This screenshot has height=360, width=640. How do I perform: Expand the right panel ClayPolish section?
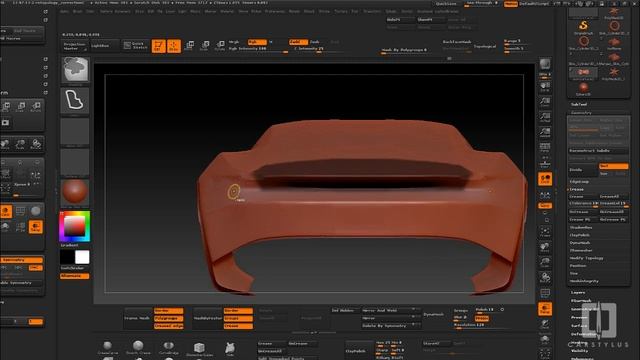[580, 235]
